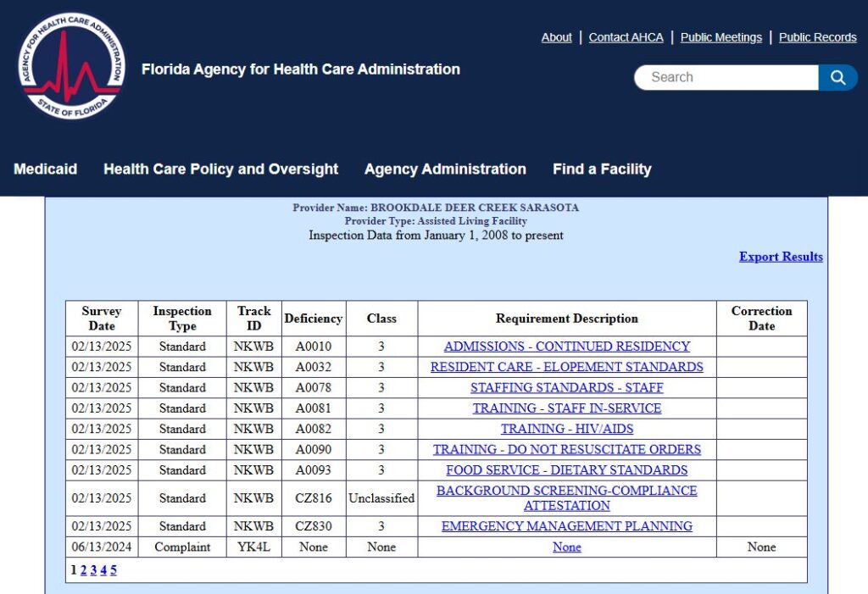Viewport: 868px width, 594px height.
Task: Go to results page 5
Action: coord(114,570)
